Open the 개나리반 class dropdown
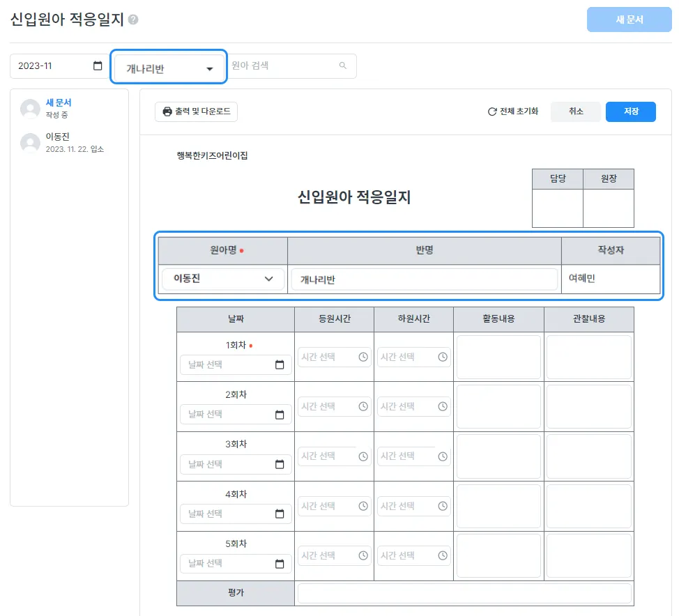679x616 pixels. coord(169,68)
